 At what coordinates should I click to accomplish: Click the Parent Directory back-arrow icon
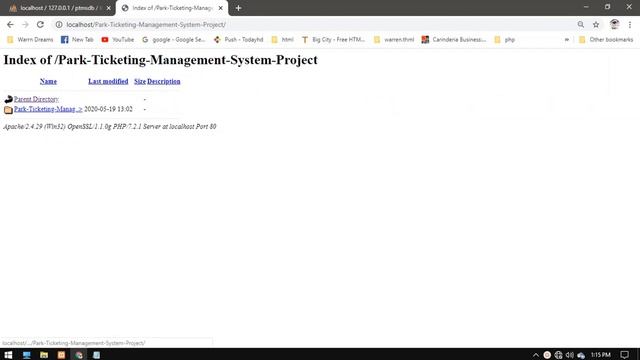tap(8, 99)
